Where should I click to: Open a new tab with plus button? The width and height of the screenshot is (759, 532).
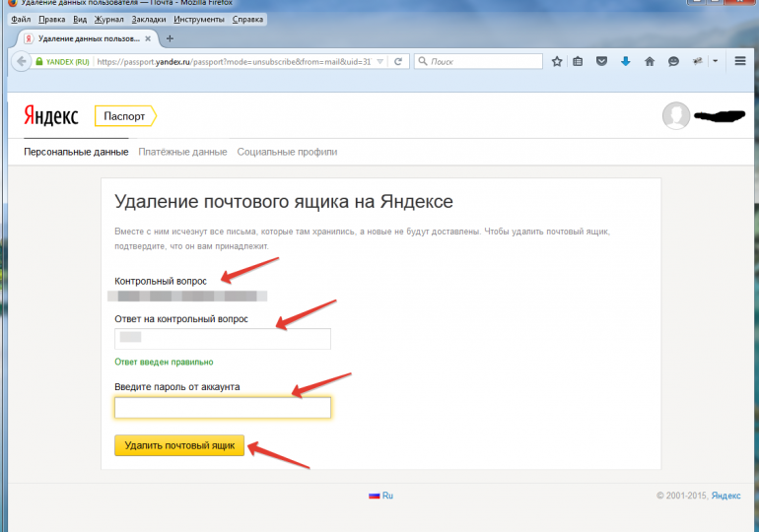tap(170, 38)
